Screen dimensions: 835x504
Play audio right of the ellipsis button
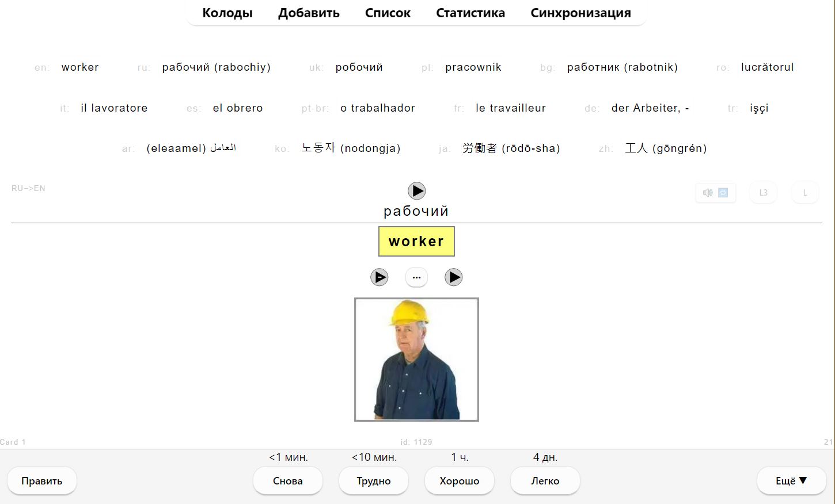tap(453, 277)
